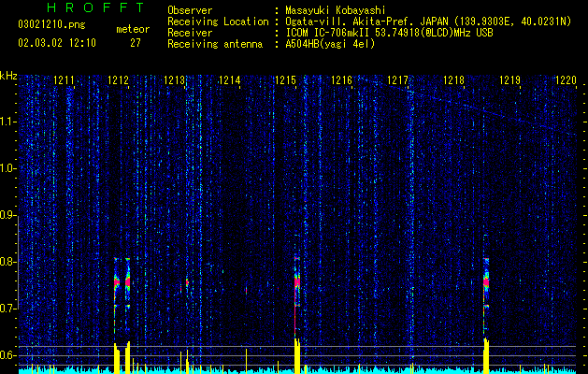
Task: Click the 1220 time marker
Action: pos(566,79)
